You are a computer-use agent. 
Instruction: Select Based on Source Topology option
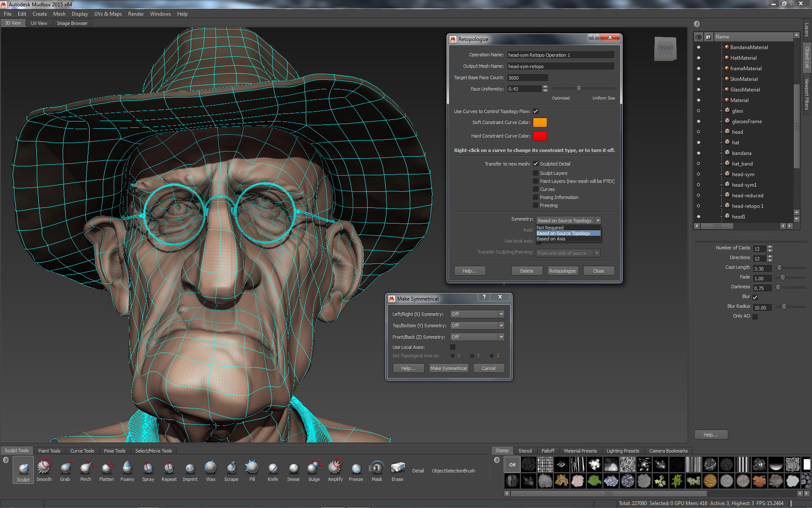(563, 233)
